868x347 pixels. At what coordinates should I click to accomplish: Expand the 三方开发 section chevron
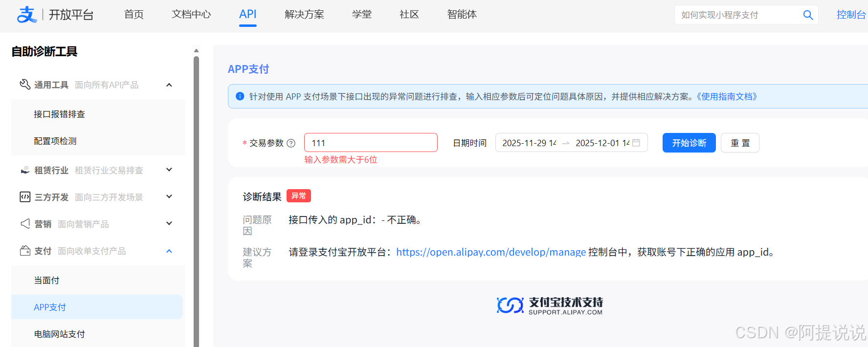click(x=169, y=196)
